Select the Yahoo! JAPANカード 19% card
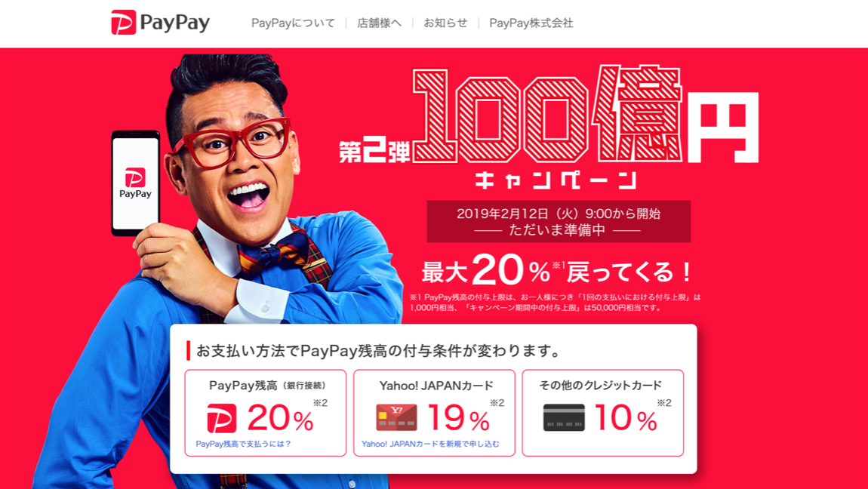Image resolution: width=868 pixels, height=489 pixels. 435,414
